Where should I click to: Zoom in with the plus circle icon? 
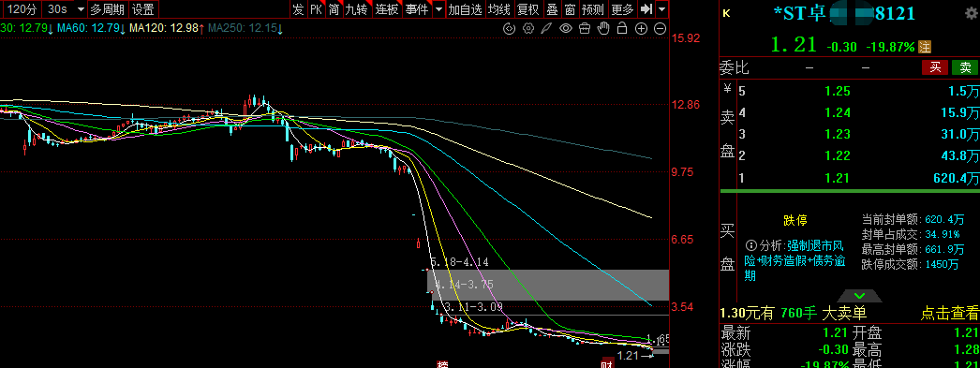[641, 28]
